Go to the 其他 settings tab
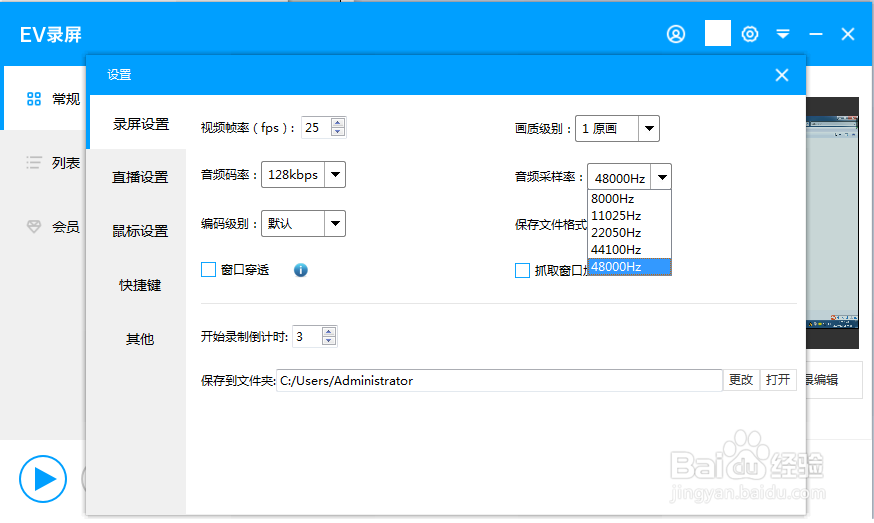Viewport: 874px width, 523px height. coord(138,339)
